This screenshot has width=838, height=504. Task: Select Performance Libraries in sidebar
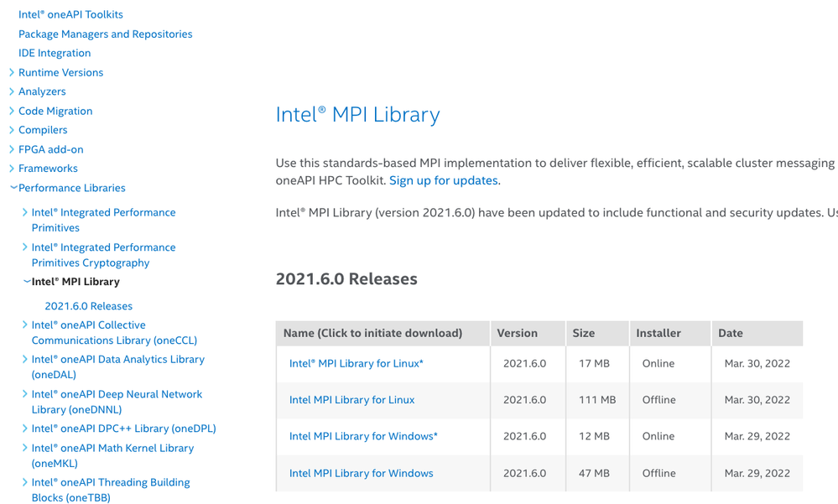72,188
